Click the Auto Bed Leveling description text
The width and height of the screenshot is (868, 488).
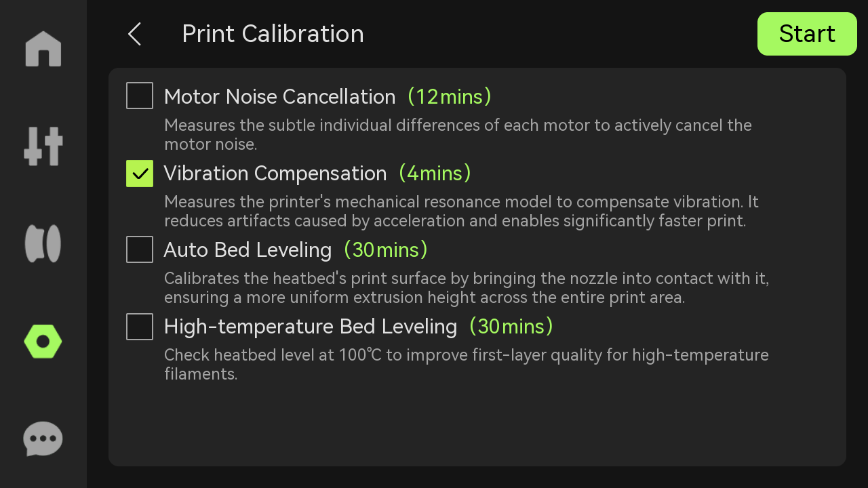click(467, 288)
